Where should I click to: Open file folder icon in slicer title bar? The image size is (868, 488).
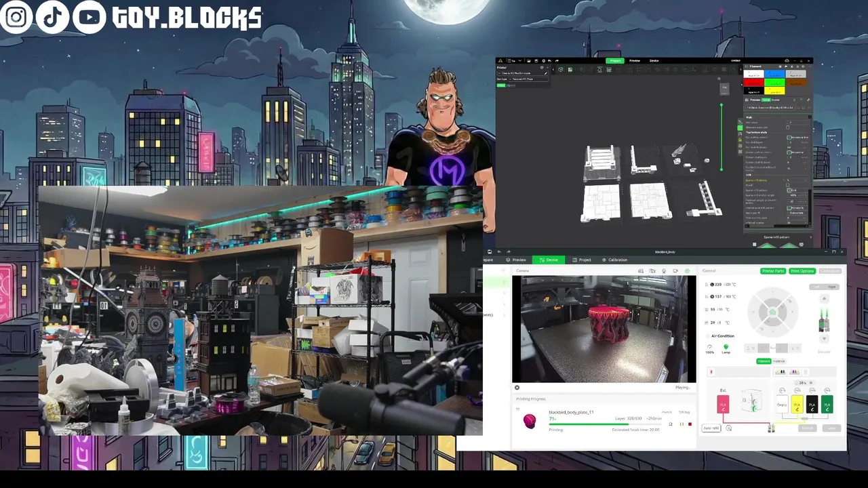(529, 61)
